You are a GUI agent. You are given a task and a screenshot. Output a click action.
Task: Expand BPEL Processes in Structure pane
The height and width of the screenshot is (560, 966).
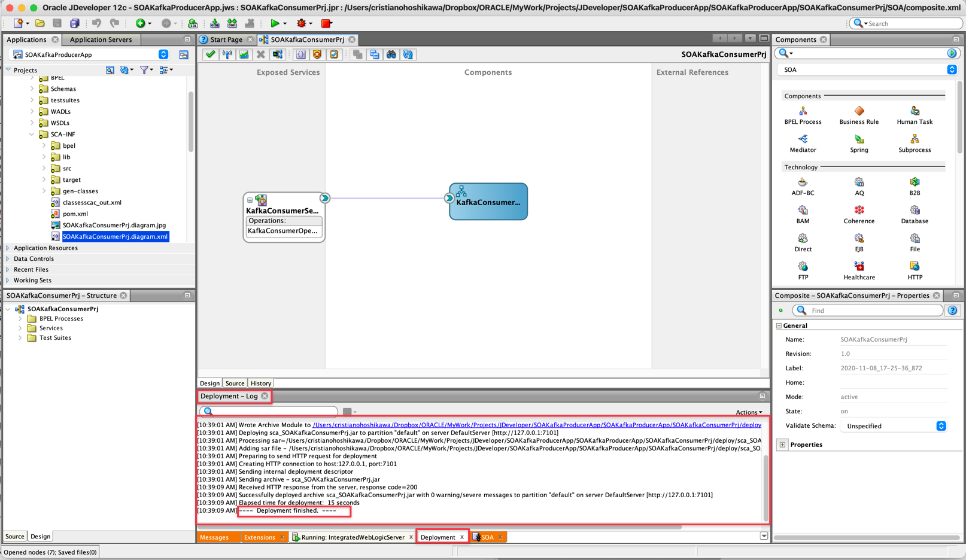(x=20, y=318)
